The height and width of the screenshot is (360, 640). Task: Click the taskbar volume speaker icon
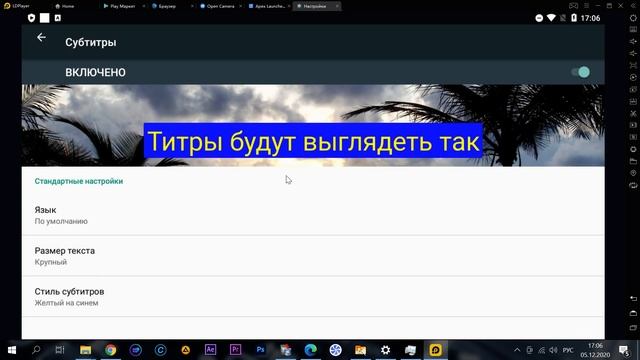click(x=553, y=350)
